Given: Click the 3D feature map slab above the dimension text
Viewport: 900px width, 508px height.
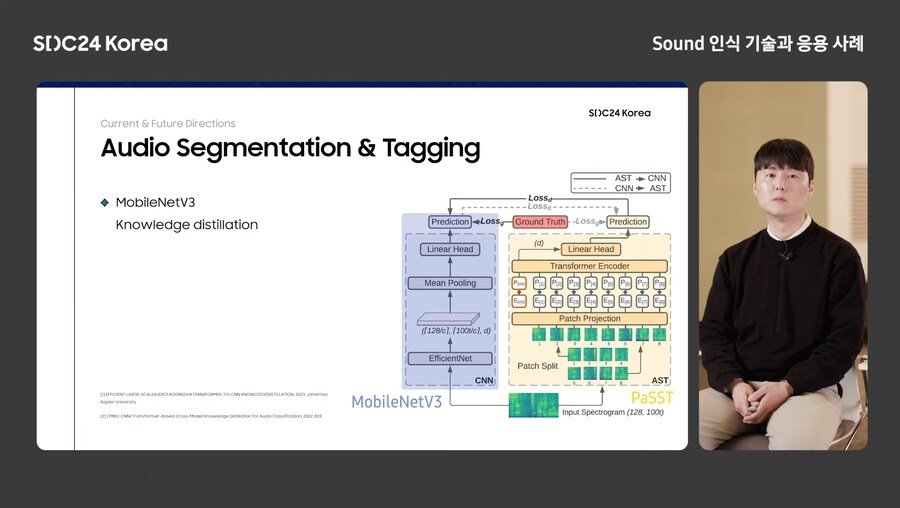Looking at the screenshot, I should coord(448,319).
